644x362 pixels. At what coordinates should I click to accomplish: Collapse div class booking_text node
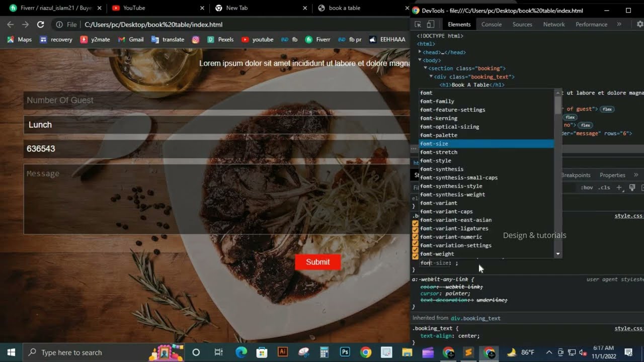click(431, 76)
